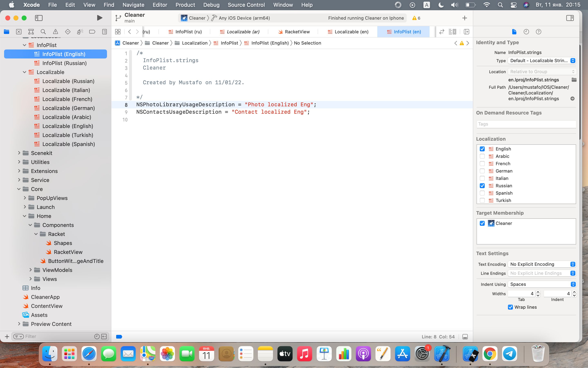The height and width of the screenshot is (368, 588).
Task: Enable German localization
Action: [482, 171]
